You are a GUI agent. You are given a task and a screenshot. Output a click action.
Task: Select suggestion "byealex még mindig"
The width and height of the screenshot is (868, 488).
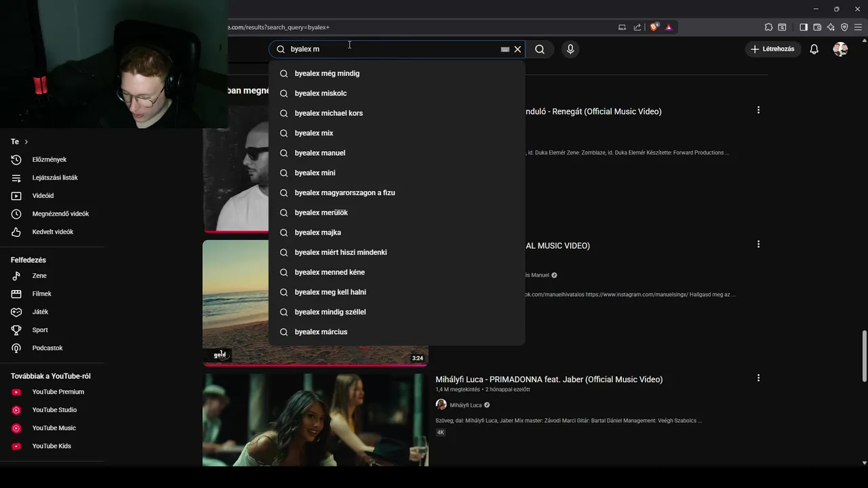(x=397, y=73)
